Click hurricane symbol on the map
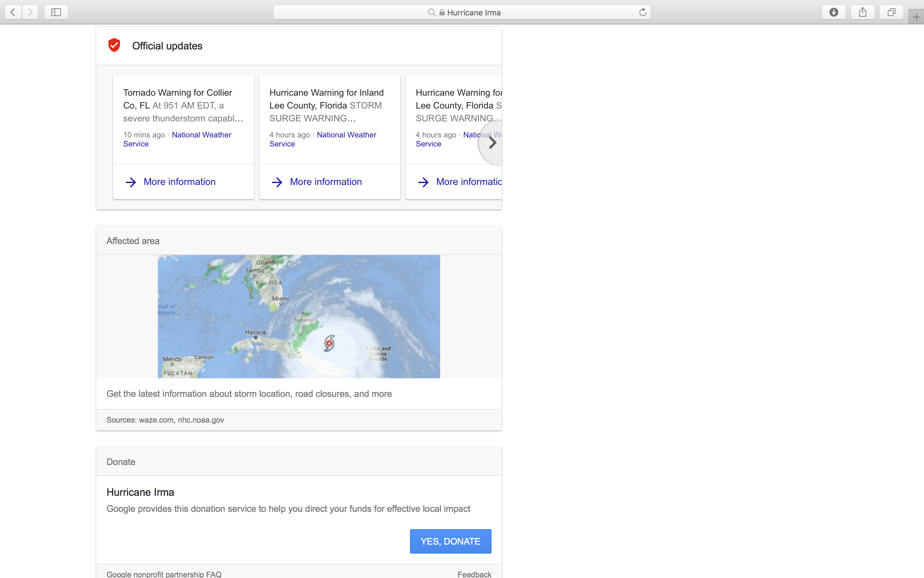924x578 pixels. (329, 343)
